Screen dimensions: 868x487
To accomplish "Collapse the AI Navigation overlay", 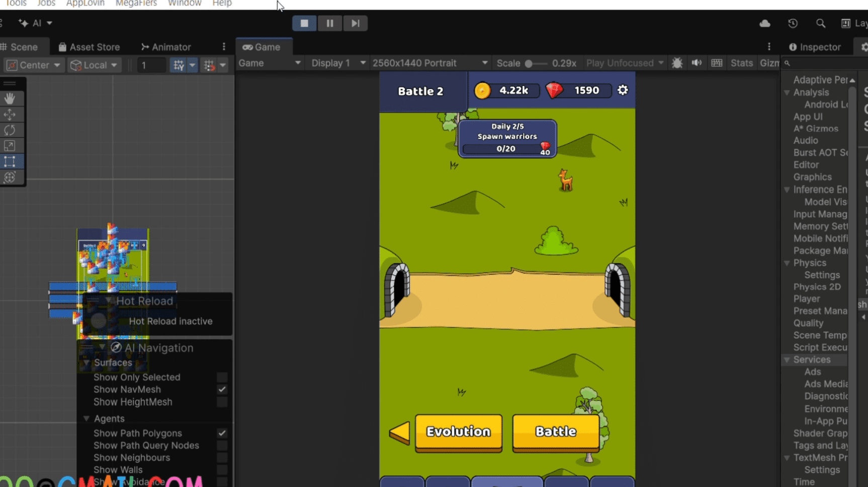I will (102, 348).
